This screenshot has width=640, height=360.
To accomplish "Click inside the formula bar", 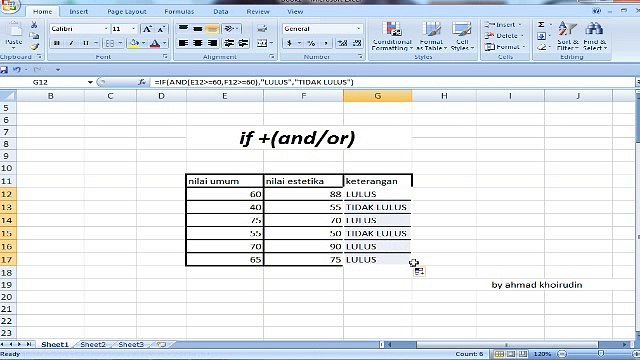I will 392,82.
